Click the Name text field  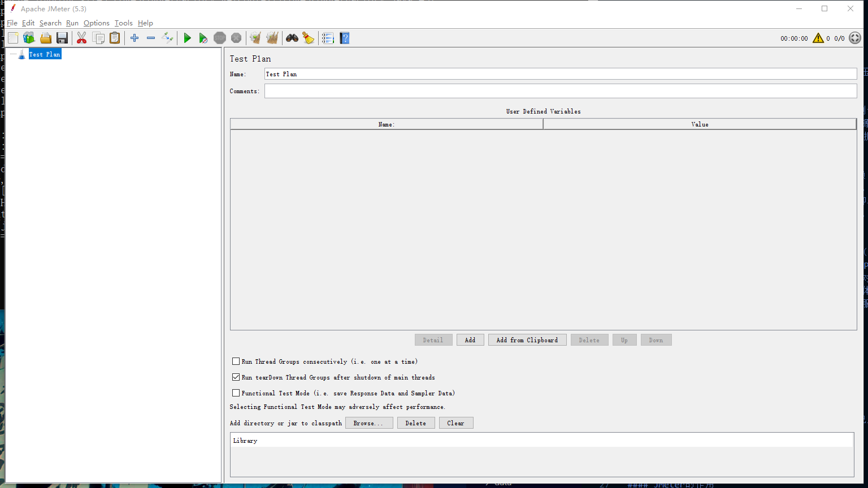pyautogui.click(x=561, y=74)
